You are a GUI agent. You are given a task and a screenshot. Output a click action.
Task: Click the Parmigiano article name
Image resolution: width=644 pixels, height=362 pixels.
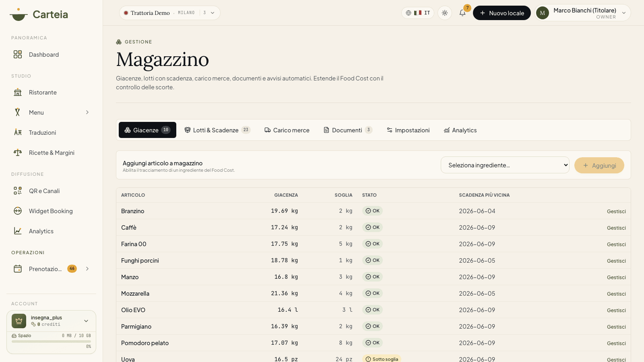(x=136, y=327)
